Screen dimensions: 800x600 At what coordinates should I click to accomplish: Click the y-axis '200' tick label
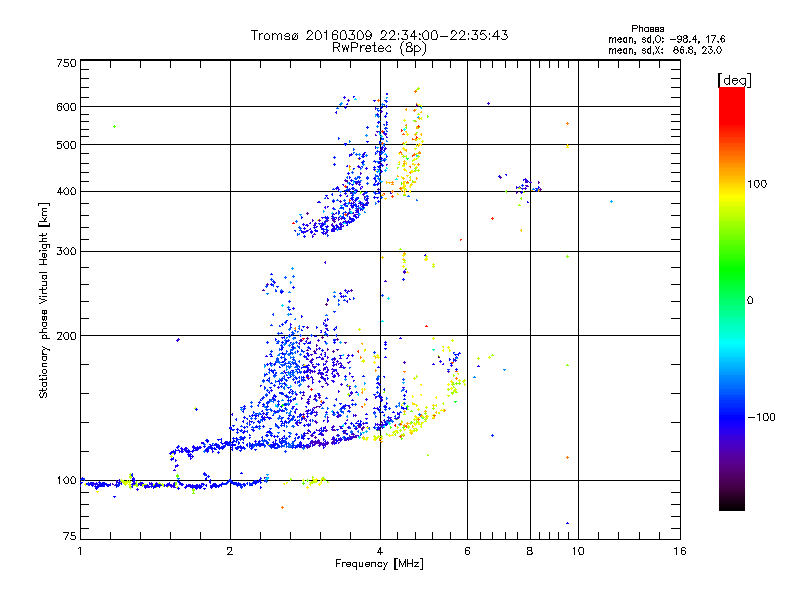[x=66, y=336]
